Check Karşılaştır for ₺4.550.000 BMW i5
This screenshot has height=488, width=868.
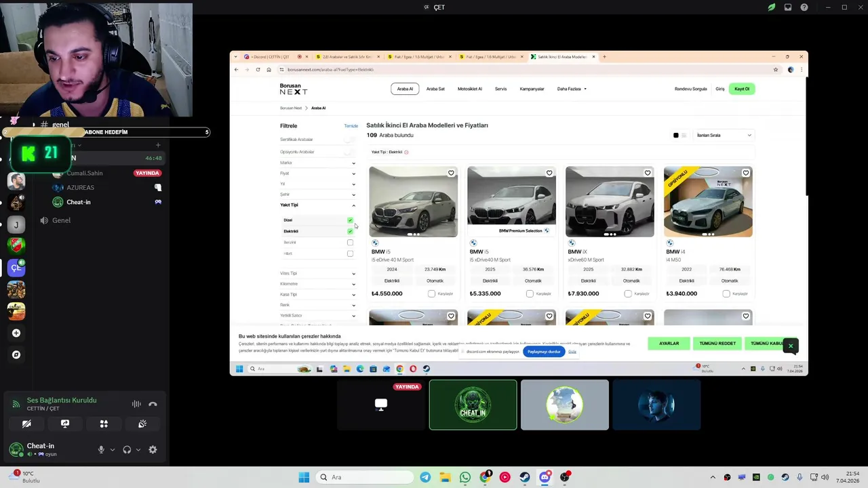(x=431, y=293)
